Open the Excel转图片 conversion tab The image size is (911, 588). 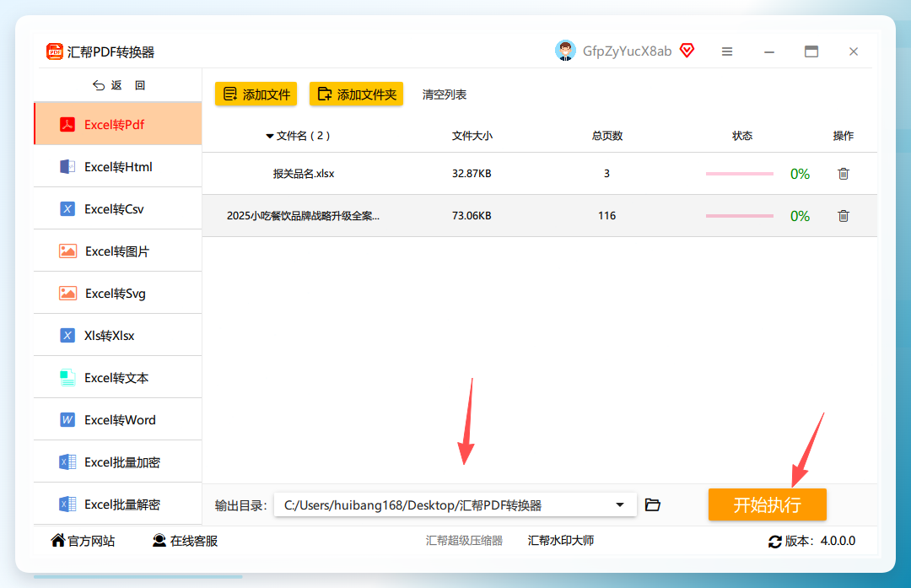pyautogui.click(x=118, y=251)
